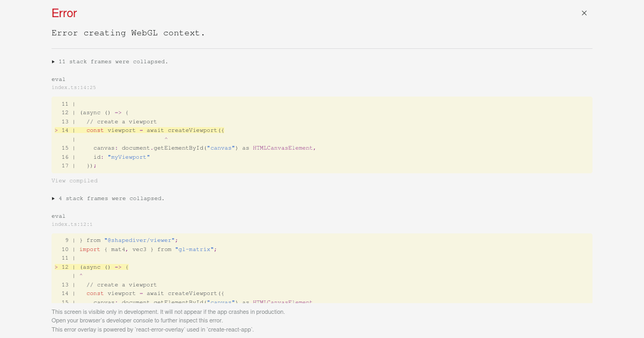Click the red Error heading
This screenshot has width=644, height=338.
pyautogui.click(x=64, y=13)
